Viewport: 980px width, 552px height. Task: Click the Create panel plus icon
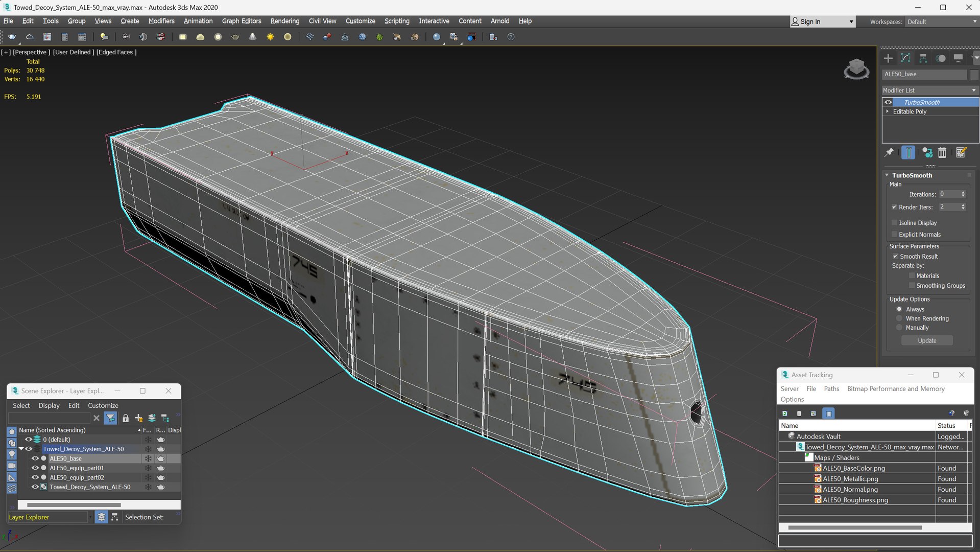(x=888, y=58)
